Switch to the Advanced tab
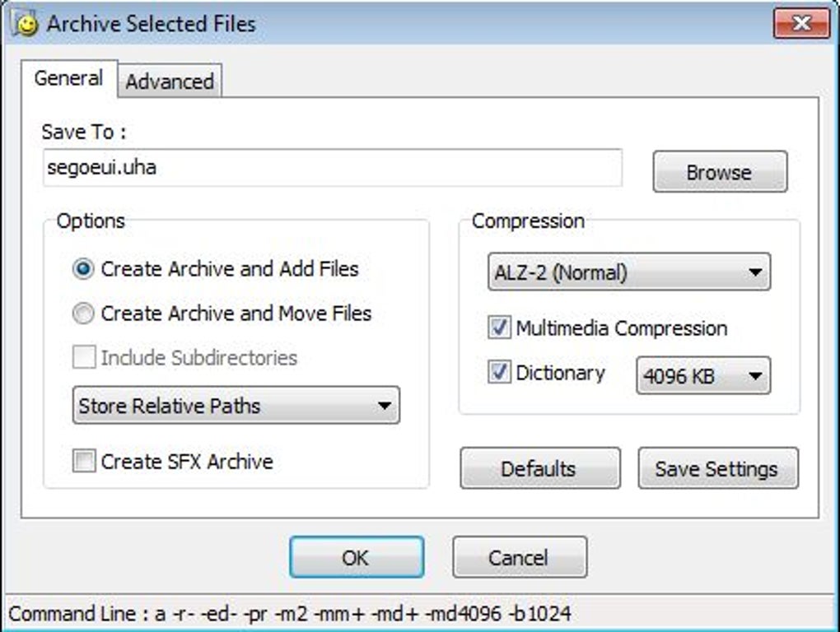 [x=170, y=81]
